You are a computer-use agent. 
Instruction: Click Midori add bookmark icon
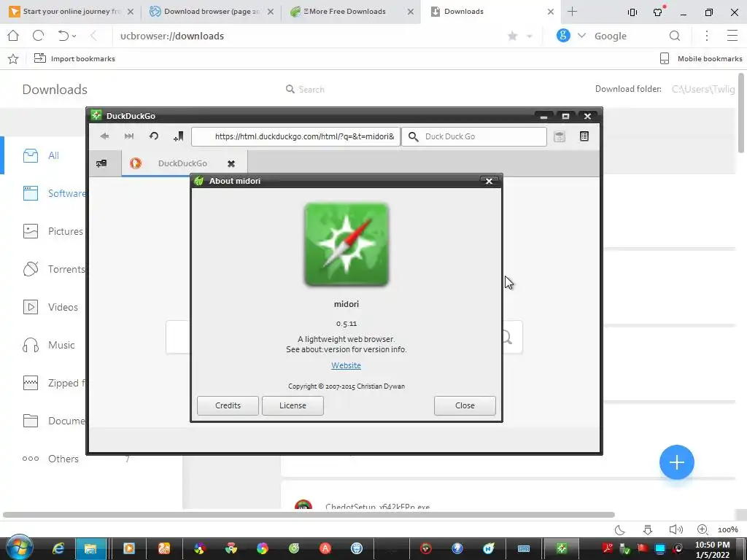click(179, 136)
